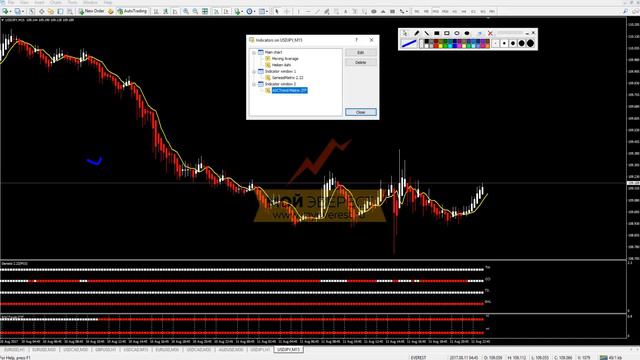Switch to M1 timeframe
The width and height of the screenshot is (640, 360).
[x=417, y=11]
